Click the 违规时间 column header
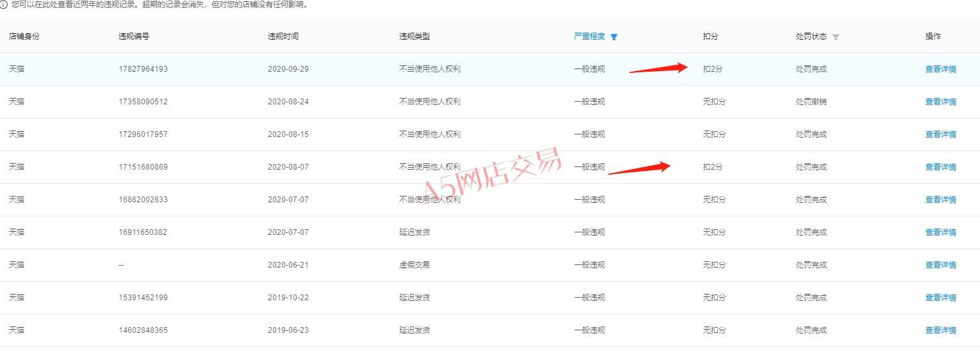Image resolution: width=980 pixels, height=354 pixels. 283,36
